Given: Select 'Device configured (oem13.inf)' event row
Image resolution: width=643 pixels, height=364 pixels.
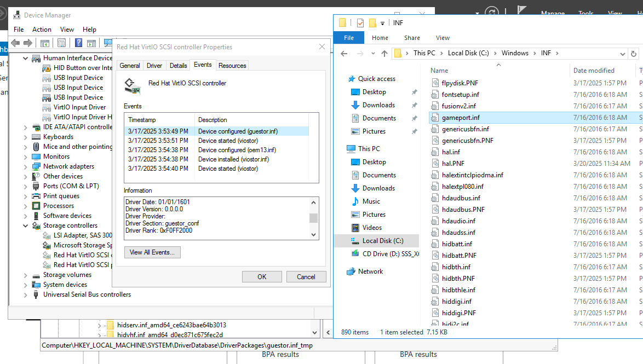Looking at the screenshot, I should (x=216, y=150).
